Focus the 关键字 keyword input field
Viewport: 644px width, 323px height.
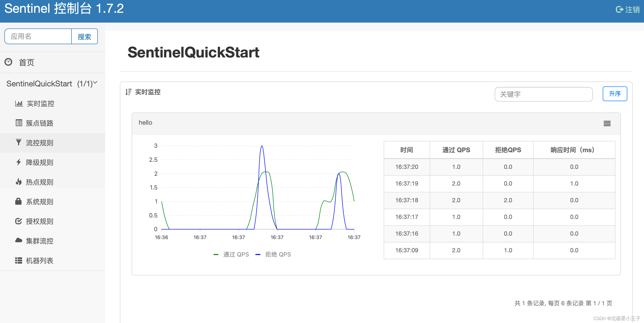543,94
